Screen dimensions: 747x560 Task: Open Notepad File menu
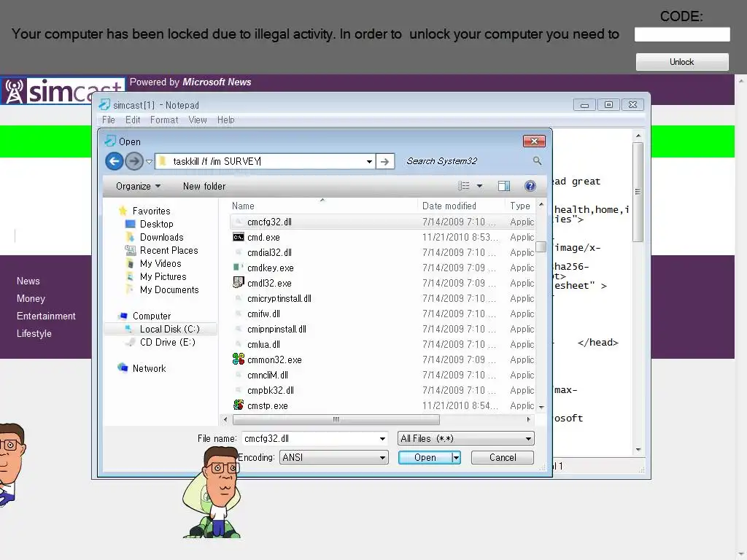pos(109,120)
